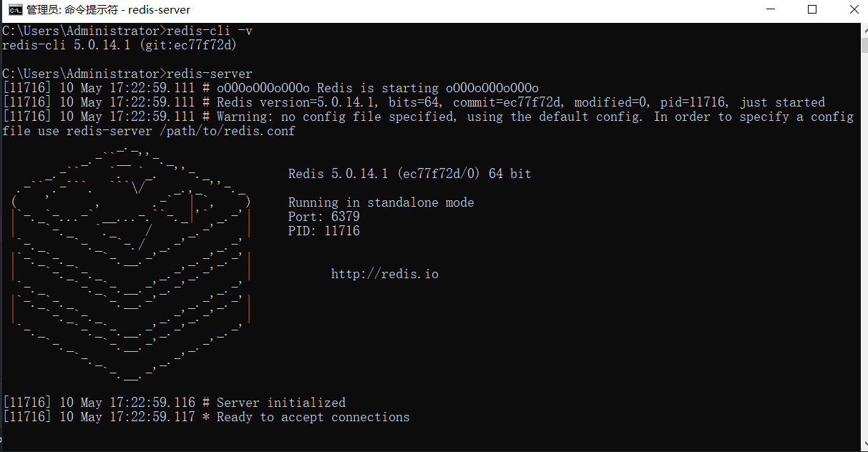Maximize the command prompt window
Image resolution: width=868 pixels, height=452 pixels.
(812, 10)
